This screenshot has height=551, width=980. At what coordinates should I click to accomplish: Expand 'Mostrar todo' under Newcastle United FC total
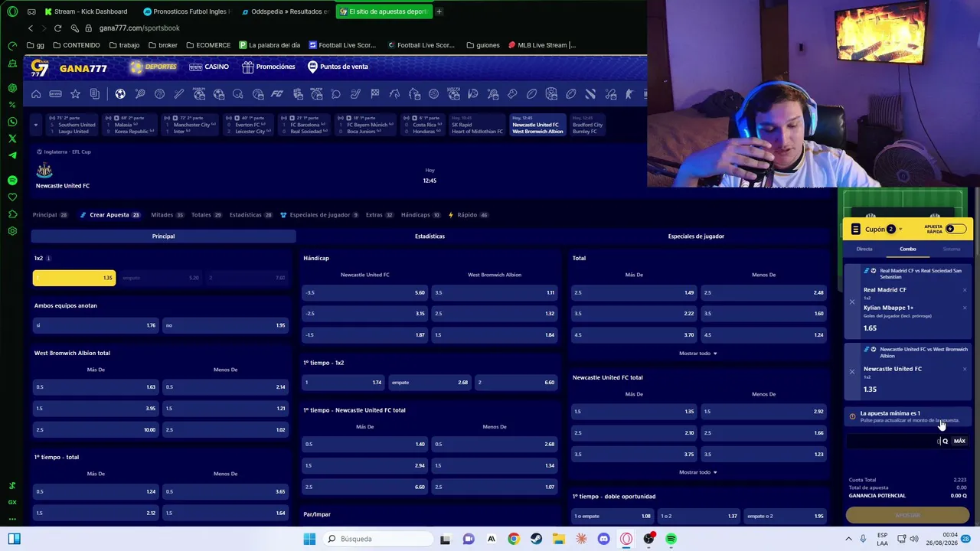point(698,472)
